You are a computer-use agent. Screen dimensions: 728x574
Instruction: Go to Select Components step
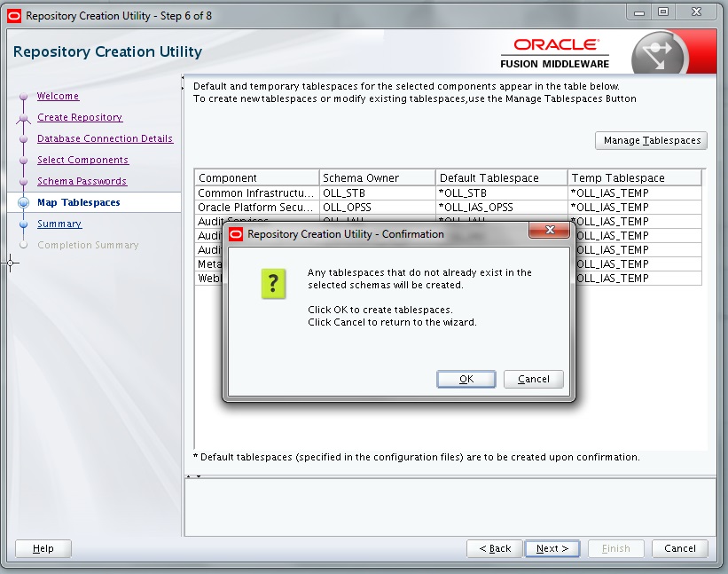(x=82, y=161)
